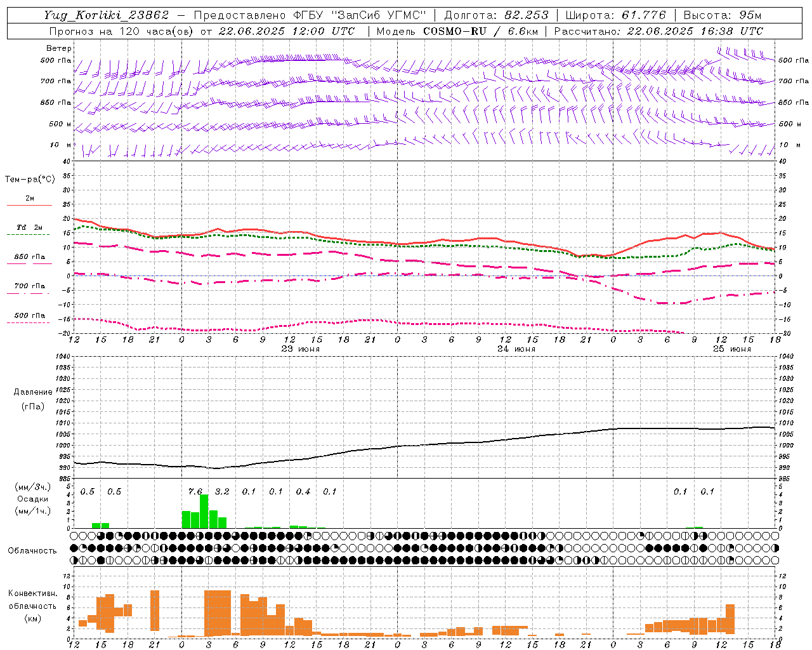Click the 10 м wind level label on left
The width and height of the screenshot is (812, 650).
[61, 145]
